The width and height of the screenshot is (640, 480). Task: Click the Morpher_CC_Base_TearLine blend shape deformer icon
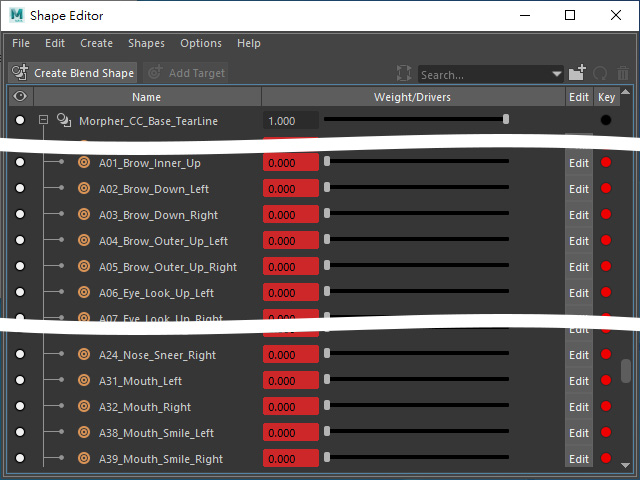64,120
